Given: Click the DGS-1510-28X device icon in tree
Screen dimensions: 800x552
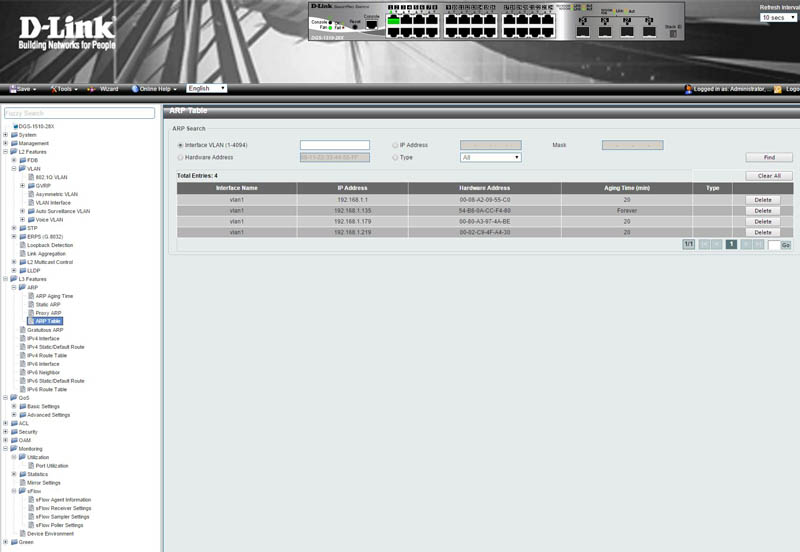Looking at the screenshot, I should tap(15, 126).
